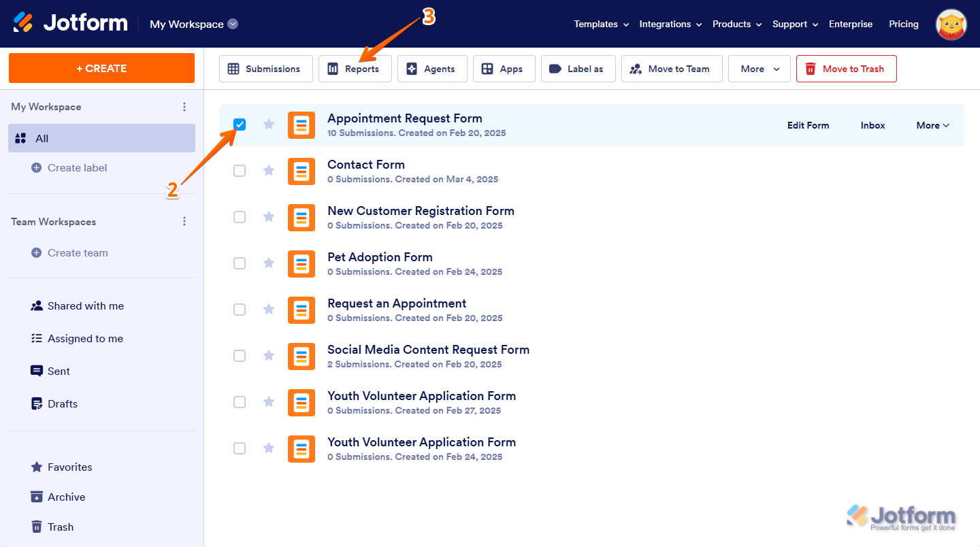Check the Pet Adoption Form checkbox
Screen dimensions: 980x547
240,263
